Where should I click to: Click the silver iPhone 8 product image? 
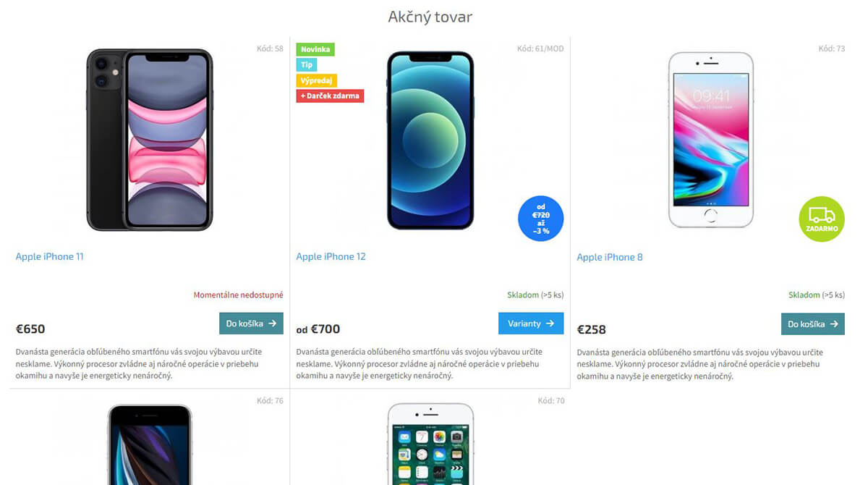pos(711,140)
